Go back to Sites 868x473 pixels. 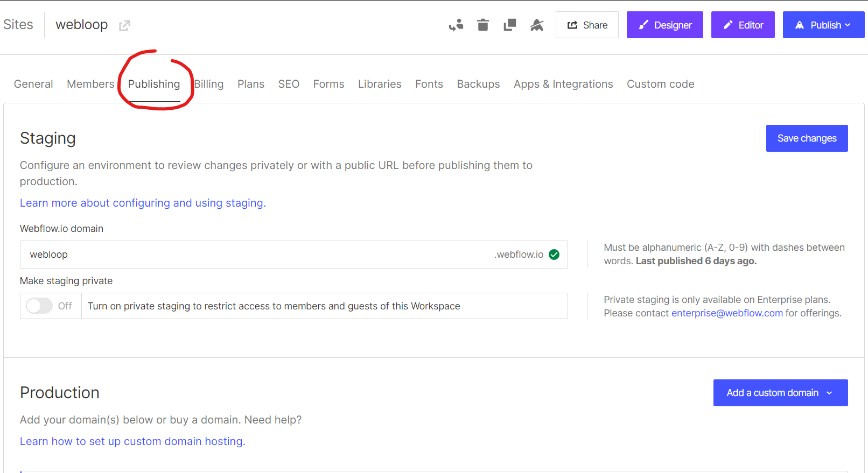click(x=18, y=25)
